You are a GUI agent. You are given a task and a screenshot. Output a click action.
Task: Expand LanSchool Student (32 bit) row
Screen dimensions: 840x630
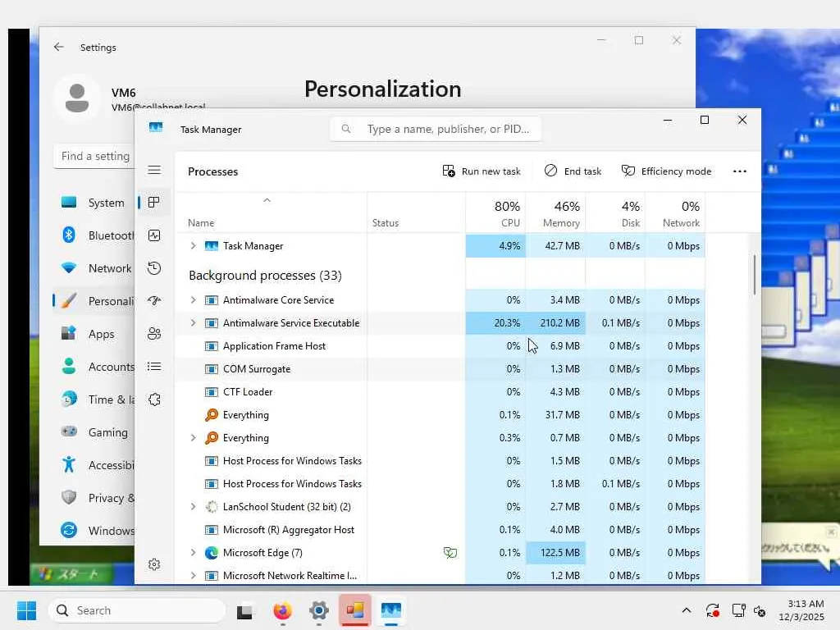click(193, 507)
